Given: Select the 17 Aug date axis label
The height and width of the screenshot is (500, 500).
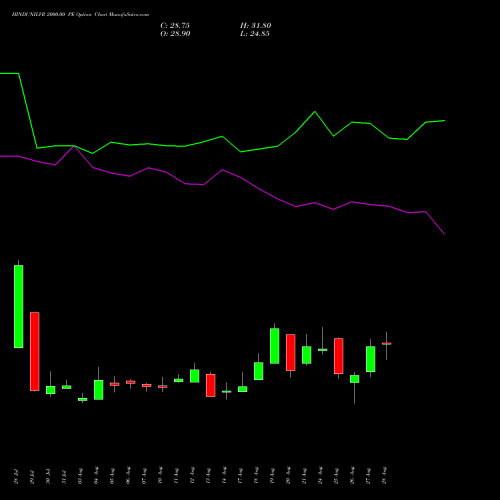Looking at the screenshot, I should (240, 476).
